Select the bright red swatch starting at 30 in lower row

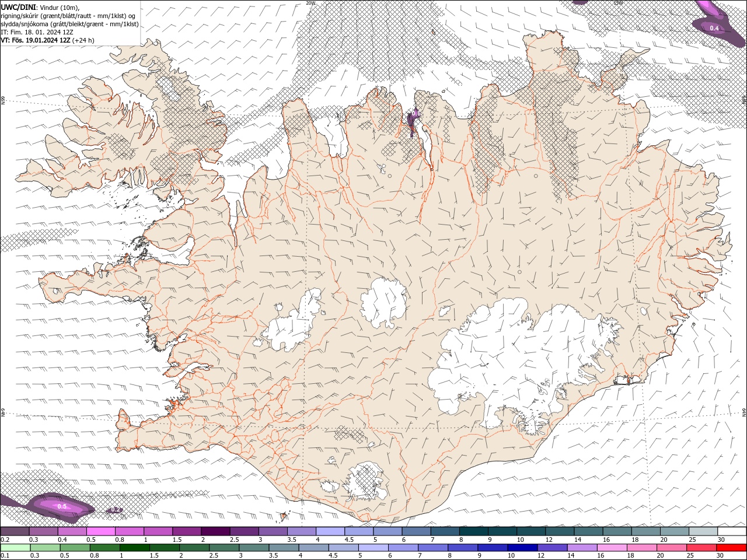click(x=731, y=548)
